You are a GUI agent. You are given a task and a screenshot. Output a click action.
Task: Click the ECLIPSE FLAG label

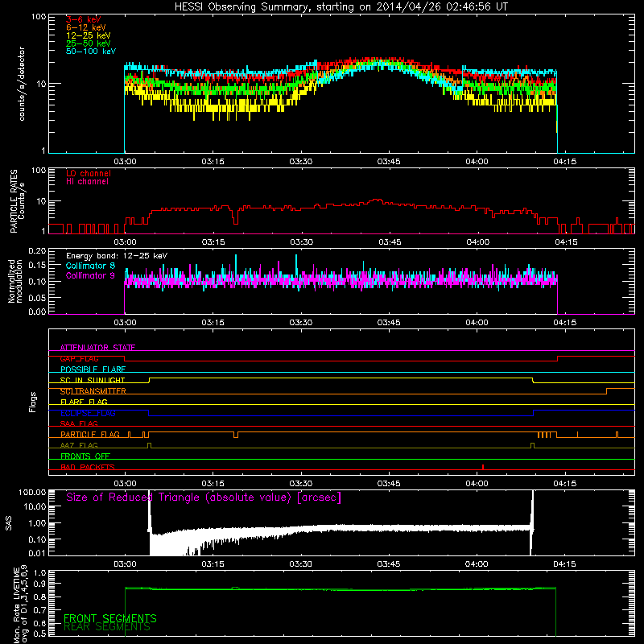(88, 413)
